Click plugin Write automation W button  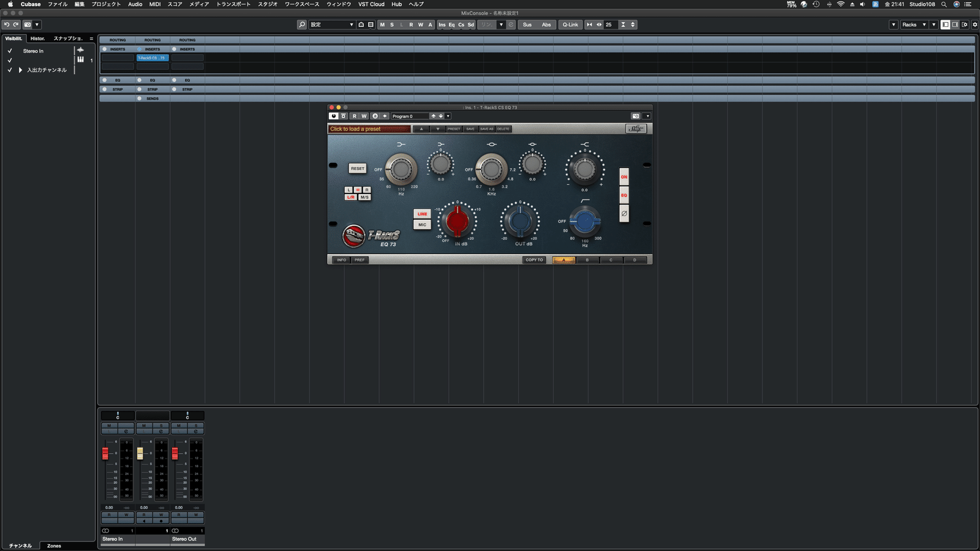[364, 116]
